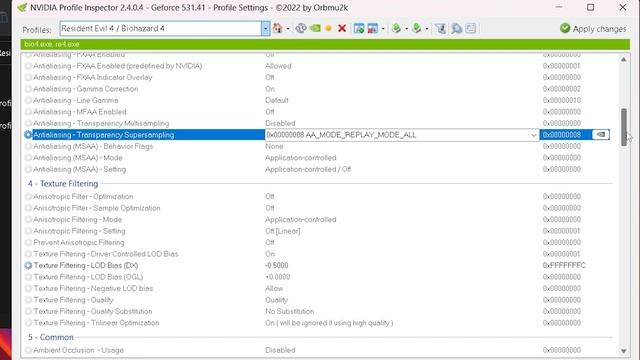This screenshot has height=360, width=640.
Task: Click the refresh profile chain-link icon
Action: pyautogui.click(x=301, y=28)
